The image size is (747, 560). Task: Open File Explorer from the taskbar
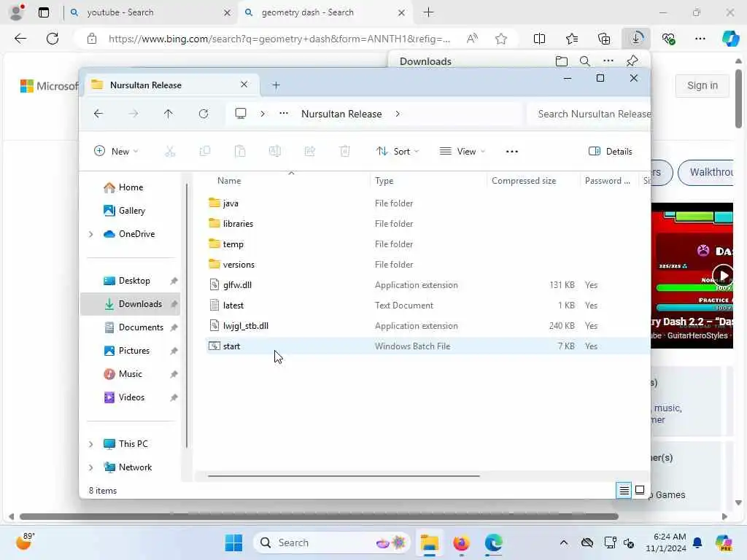429,542
